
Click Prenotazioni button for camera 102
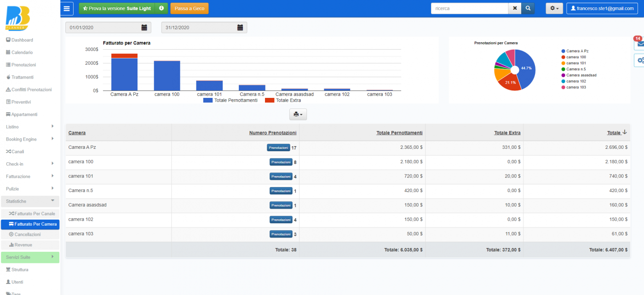click(x=281, y=220)
